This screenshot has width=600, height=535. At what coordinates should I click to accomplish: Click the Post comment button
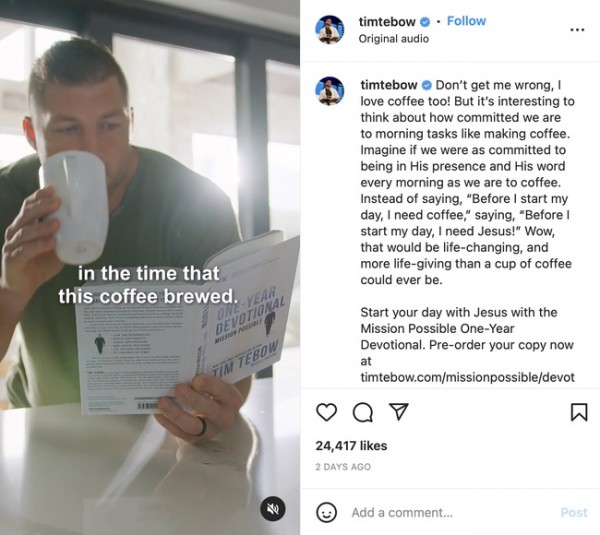pyautogui.click(x=574, y=512)
